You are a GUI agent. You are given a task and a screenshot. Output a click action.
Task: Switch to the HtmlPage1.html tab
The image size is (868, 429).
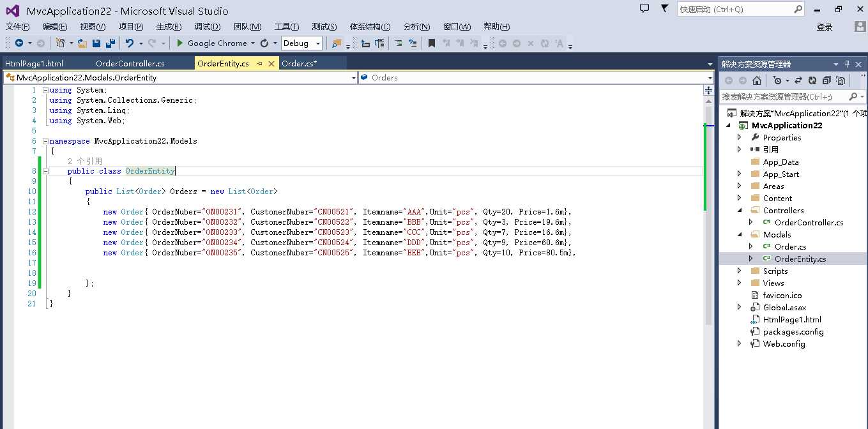34,63
